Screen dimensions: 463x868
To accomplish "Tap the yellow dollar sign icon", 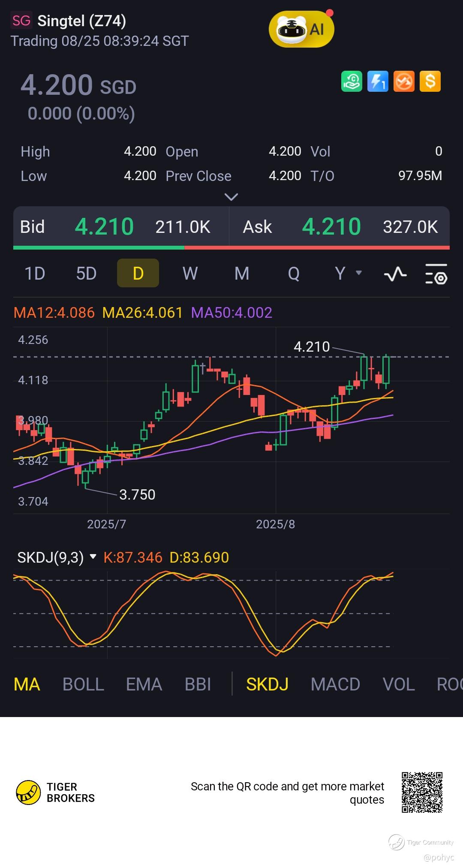I will pos(430,81).
